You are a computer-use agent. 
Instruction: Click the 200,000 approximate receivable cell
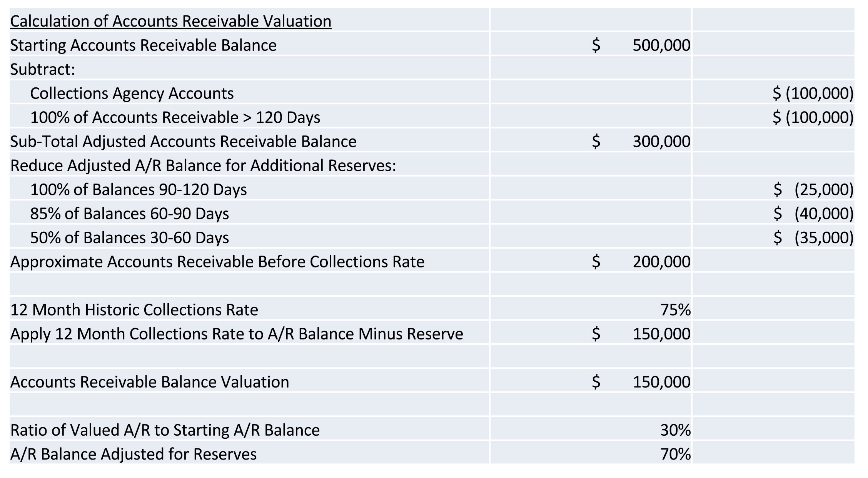pyautogui.click(x=591, y=262)
